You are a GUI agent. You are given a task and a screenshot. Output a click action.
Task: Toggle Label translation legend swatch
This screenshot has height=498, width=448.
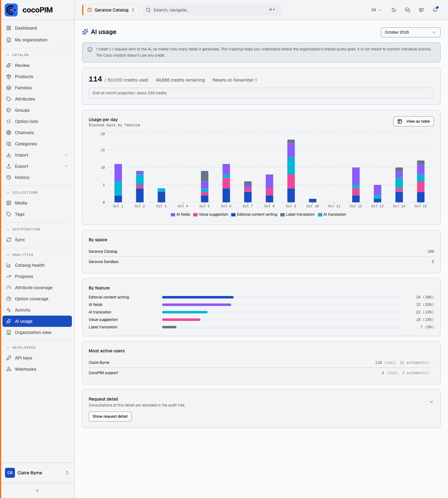pyautogui.click(x=282, y=215)
